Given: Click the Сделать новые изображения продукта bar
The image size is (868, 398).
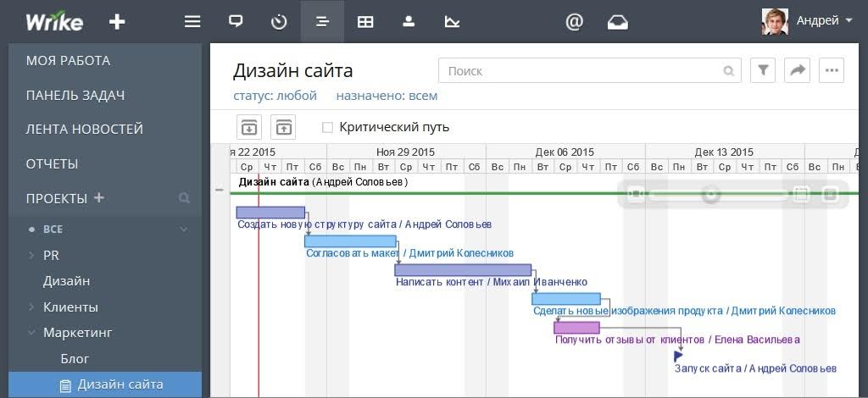Looking at the screenshot, I should click(565, 299).
